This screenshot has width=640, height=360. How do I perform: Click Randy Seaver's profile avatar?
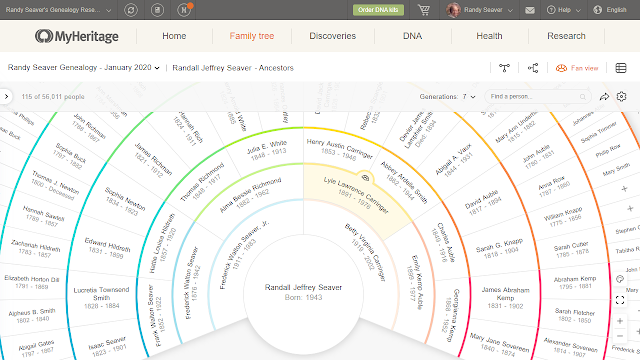[x=453, y=10]
